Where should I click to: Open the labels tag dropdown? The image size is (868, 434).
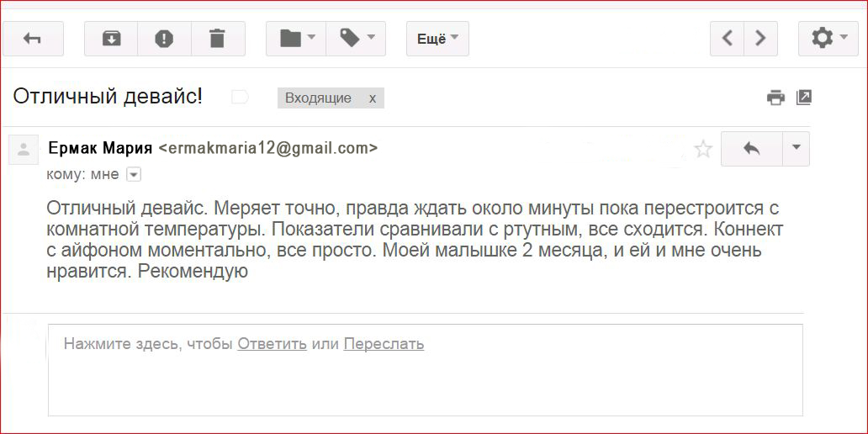(x=356, y=39)
